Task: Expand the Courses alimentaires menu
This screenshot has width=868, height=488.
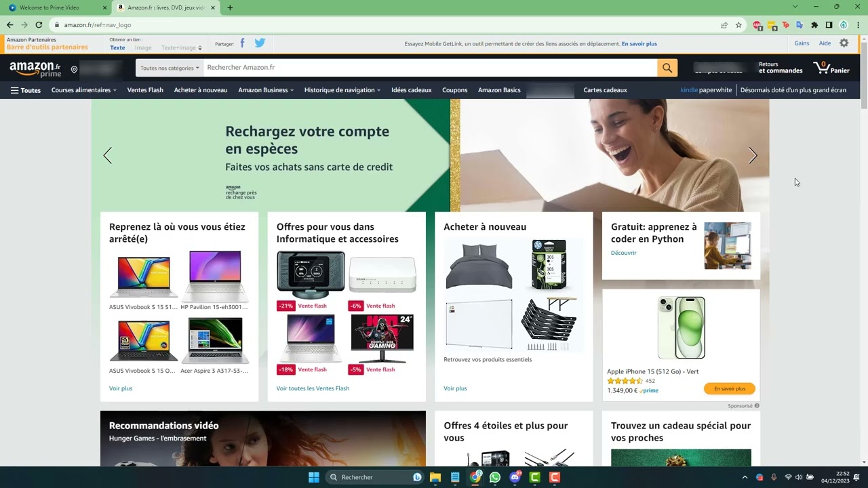Action: pos(84,90)
